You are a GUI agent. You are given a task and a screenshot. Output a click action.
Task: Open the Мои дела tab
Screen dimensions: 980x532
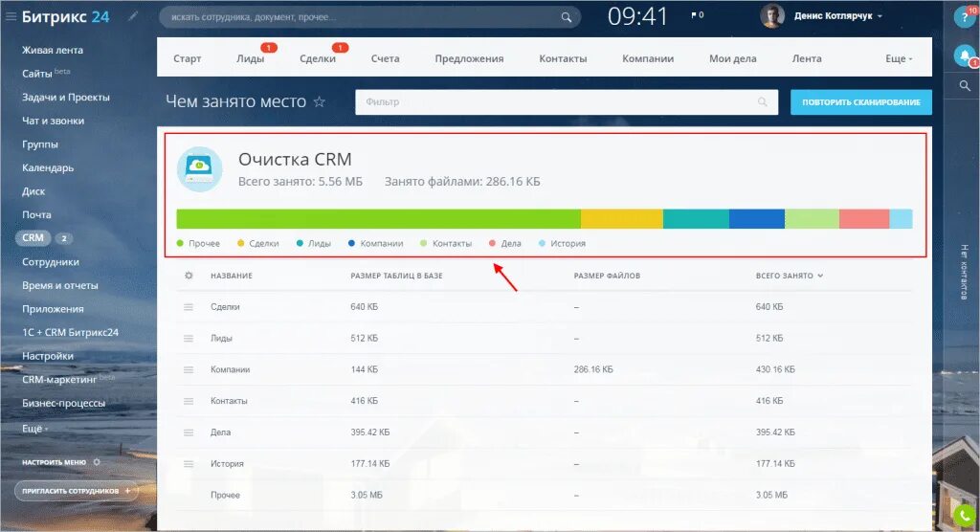tap(732, 58)
